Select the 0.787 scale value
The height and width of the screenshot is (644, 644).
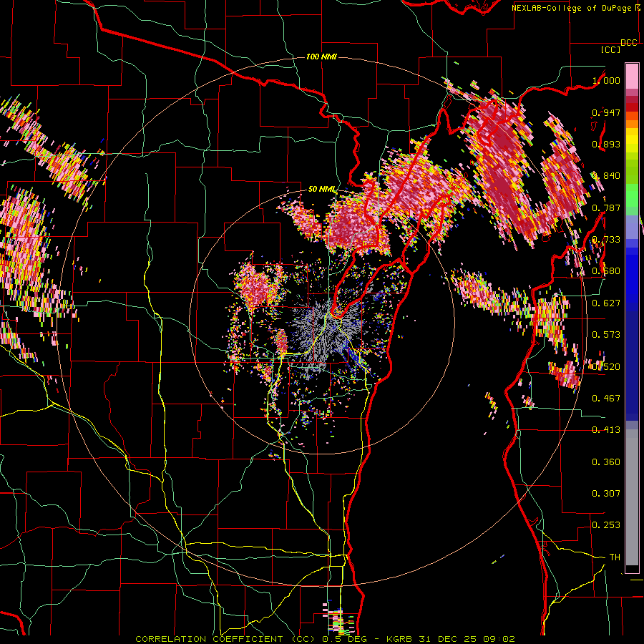click(606, 208)
